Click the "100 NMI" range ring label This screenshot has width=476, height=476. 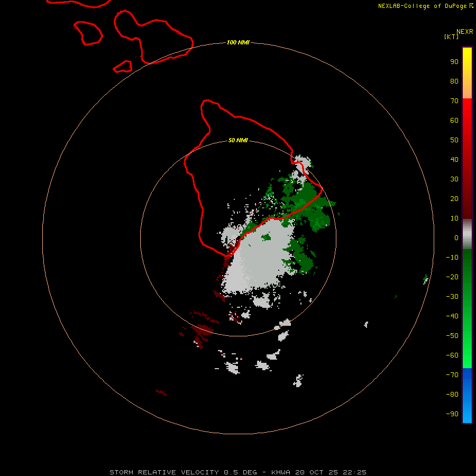(238, 42)
